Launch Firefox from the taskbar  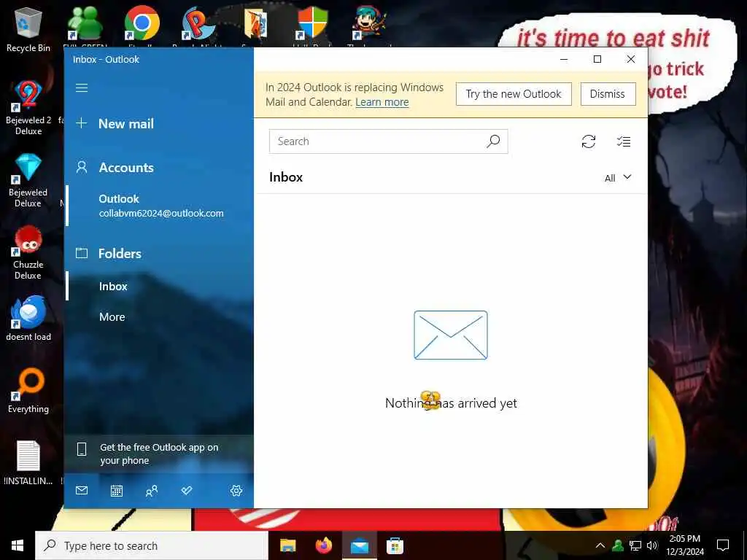(323, 545)
